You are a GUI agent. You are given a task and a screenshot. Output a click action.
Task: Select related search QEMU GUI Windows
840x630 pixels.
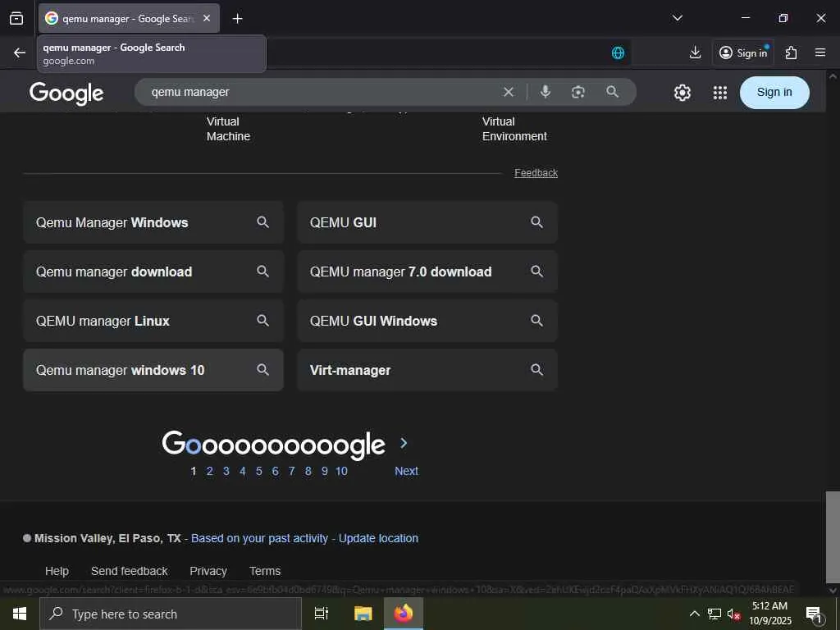427,321
